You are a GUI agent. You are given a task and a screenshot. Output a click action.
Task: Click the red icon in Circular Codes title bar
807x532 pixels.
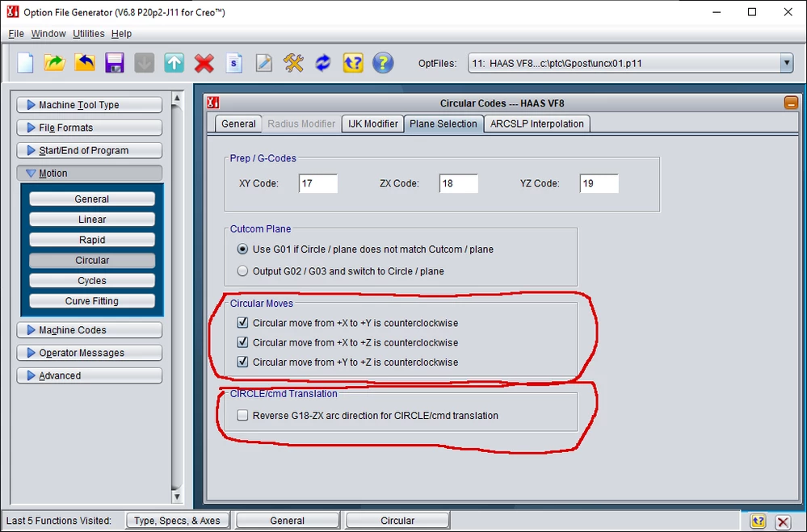click(213, 103)
